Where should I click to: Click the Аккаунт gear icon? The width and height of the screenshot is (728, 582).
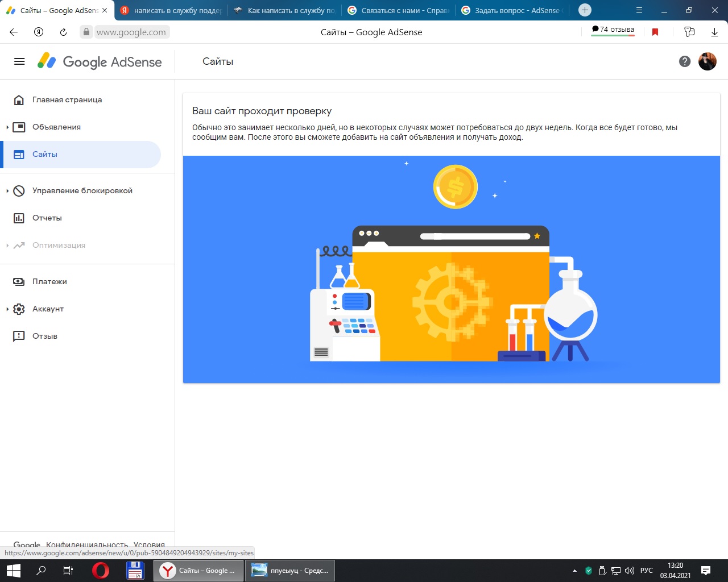[19, 309]
